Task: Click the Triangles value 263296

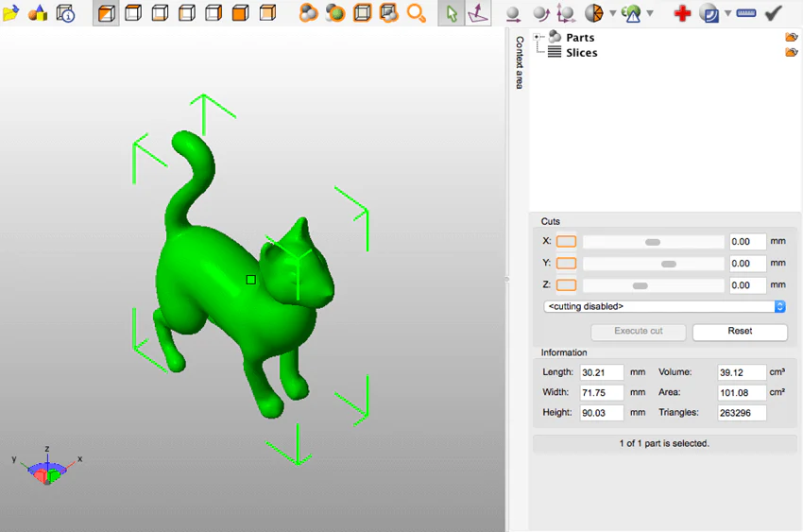Action: (x=742, y=413)
